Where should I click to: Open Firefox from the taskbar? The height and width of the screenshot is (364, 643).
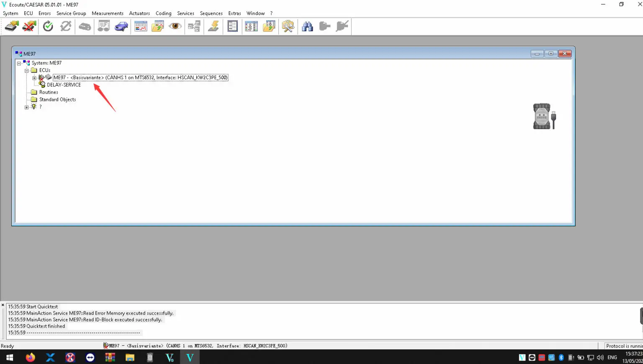point(30,357)
